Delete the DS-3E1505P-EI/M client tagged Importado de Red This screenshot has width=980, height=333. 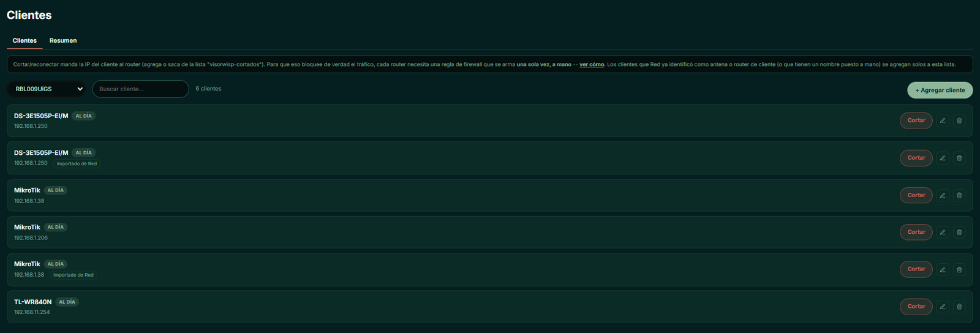(x=959, y=158)
